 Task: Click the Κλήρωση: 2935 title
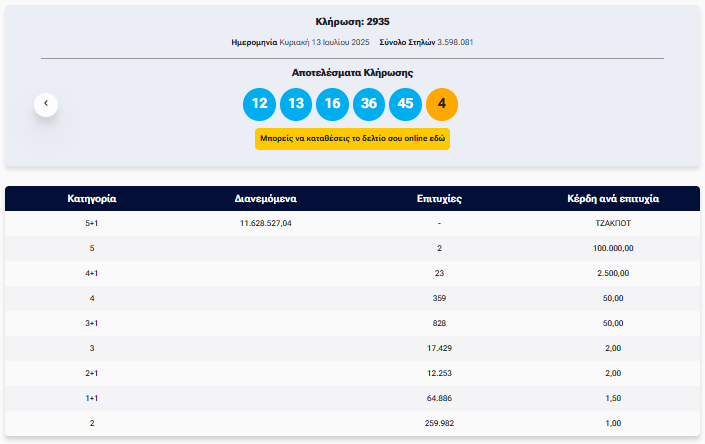click(x=352, y=21)
